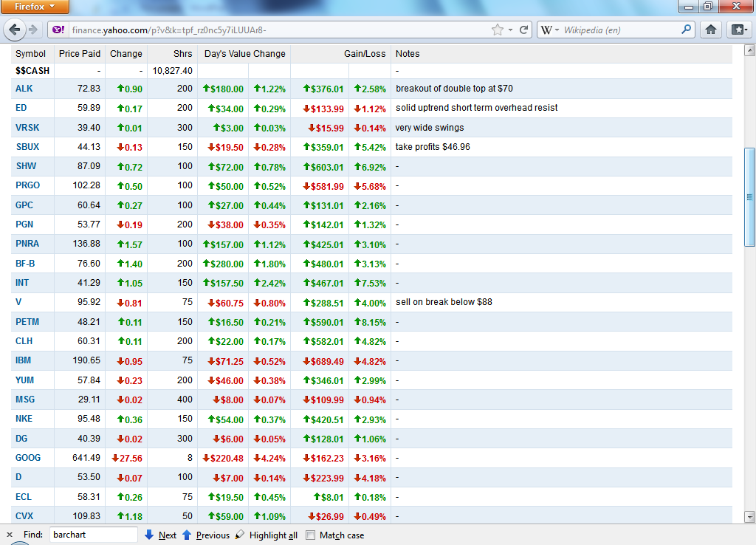
Task: Open the PGN ticker link
Action: [24, 224]
